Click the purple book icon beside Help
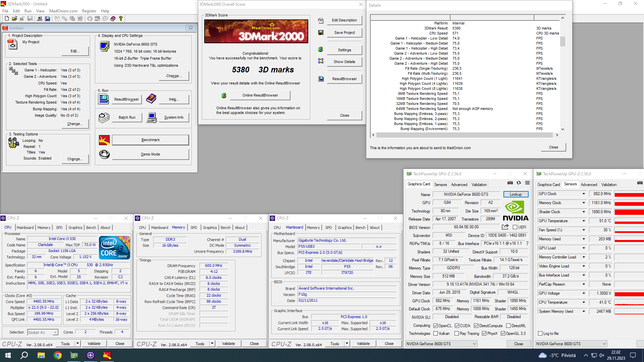This screenshot has height=362, width=644. 151,99
